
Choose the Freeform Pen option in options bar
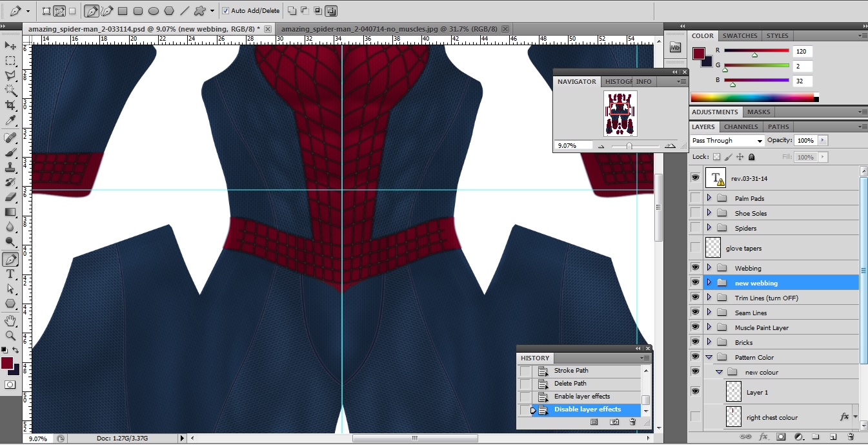tap(106, 11)
